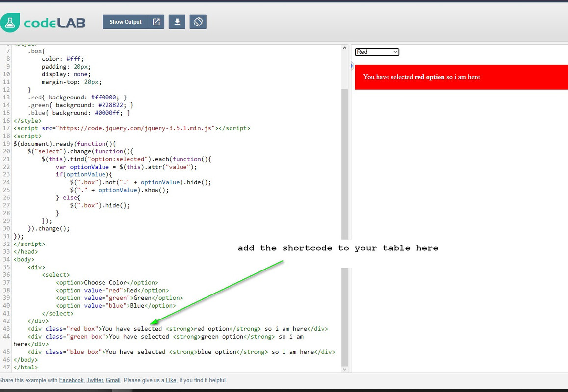The image size is (568, 392).
Task: Click the option value="blue" code line
Action: (x=116, y=305)
